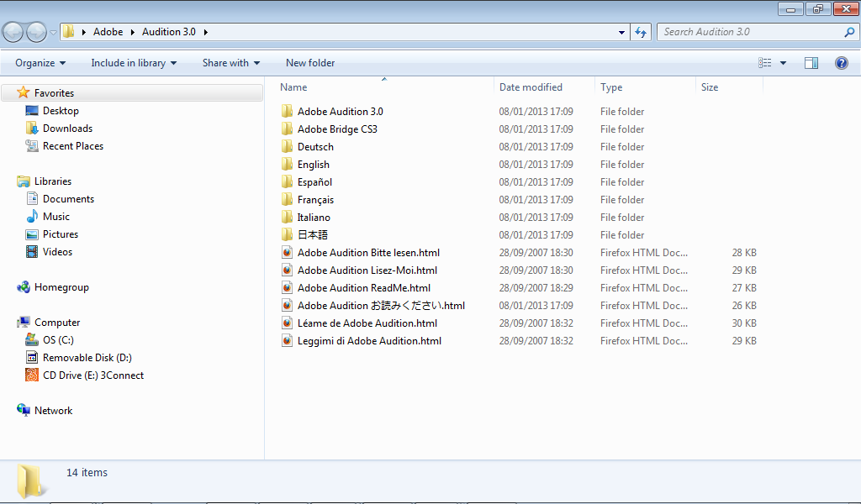
Task: Select the file name Adobe Audition Lisez-Moi.html
Action: pos(367,270)
